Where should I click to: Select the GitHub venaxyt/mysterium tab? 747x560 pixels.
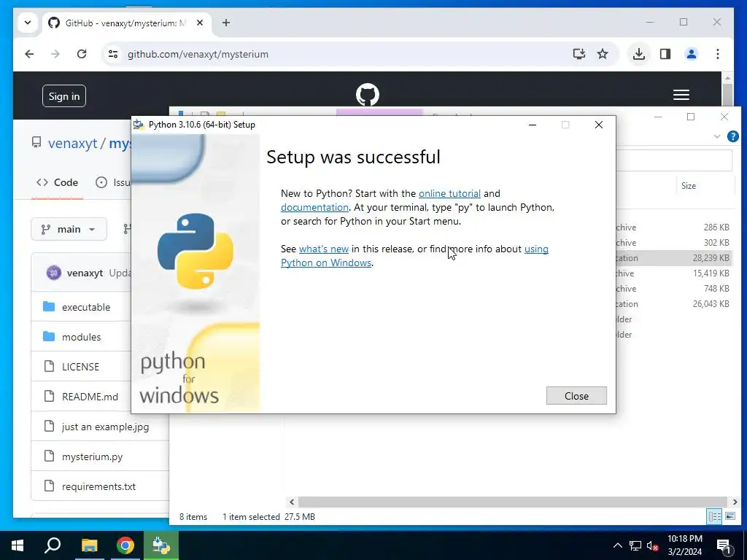click(x=127, y=23)
